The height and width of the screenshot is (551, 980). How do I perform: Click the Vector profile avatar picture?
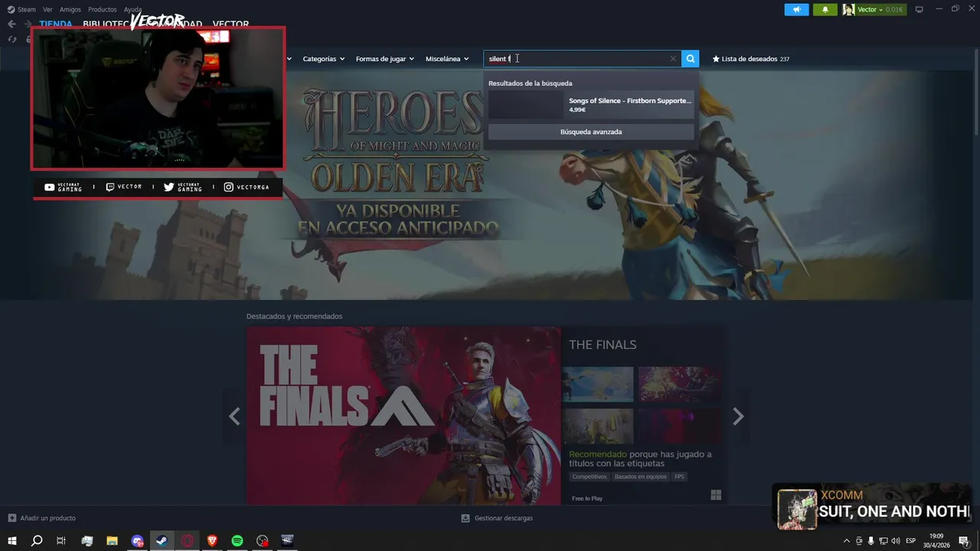pos(848,9)
